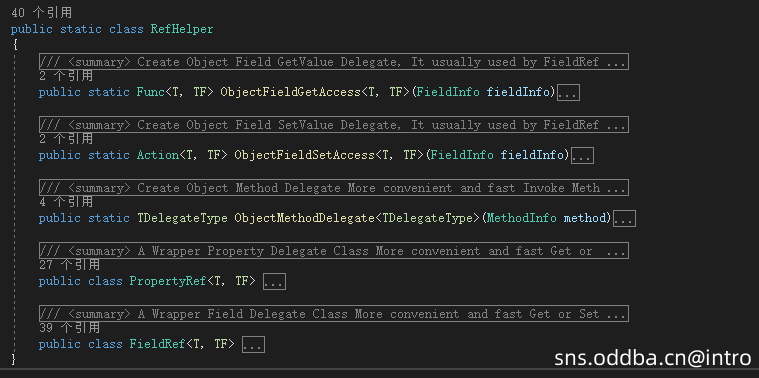Open the 27 references CodeLens above PropertyRef
This screenshot has width=759, height=378.
(69, 265)
